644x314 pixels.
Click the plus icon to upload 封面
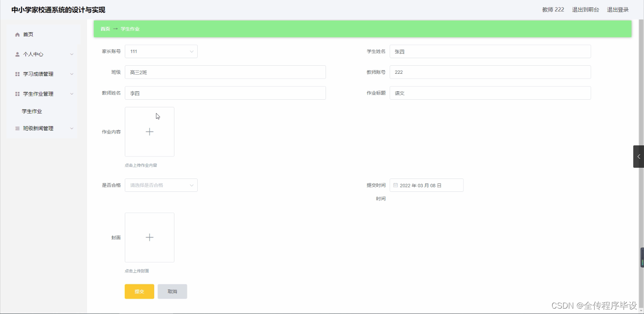(x=149, y=237)
